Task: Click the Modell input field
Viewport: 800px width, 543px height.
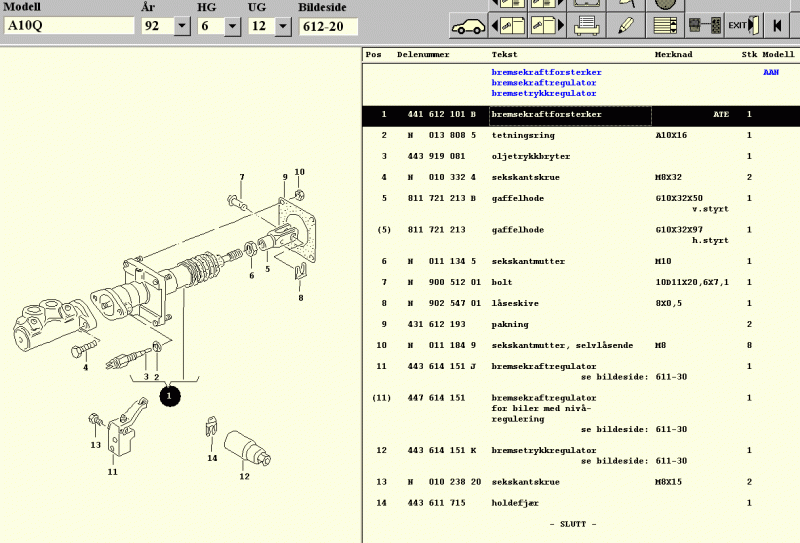Action: (68, 26)
